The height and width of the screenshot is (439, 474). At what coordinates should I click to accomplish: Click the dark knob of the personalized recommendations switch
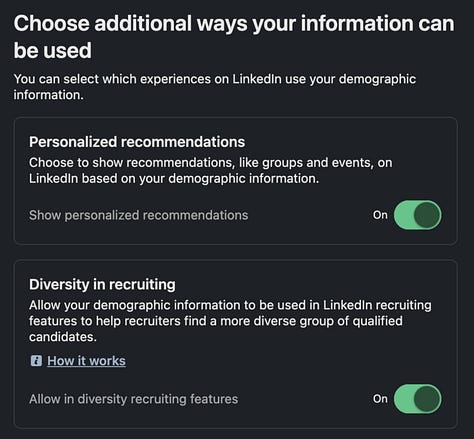click(x=427, y=215)
